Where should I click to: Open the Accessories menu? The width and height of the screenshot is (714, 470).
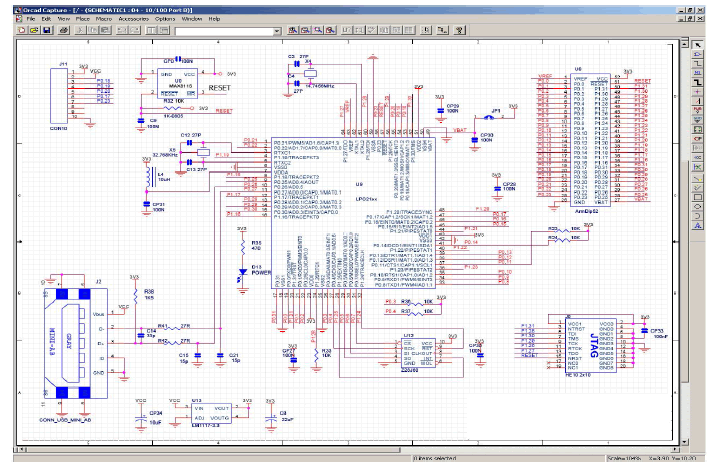134,19
